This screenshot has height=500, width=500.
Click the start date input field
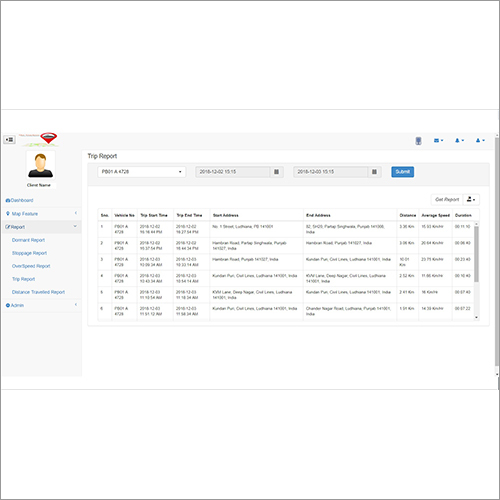(233, 172)
